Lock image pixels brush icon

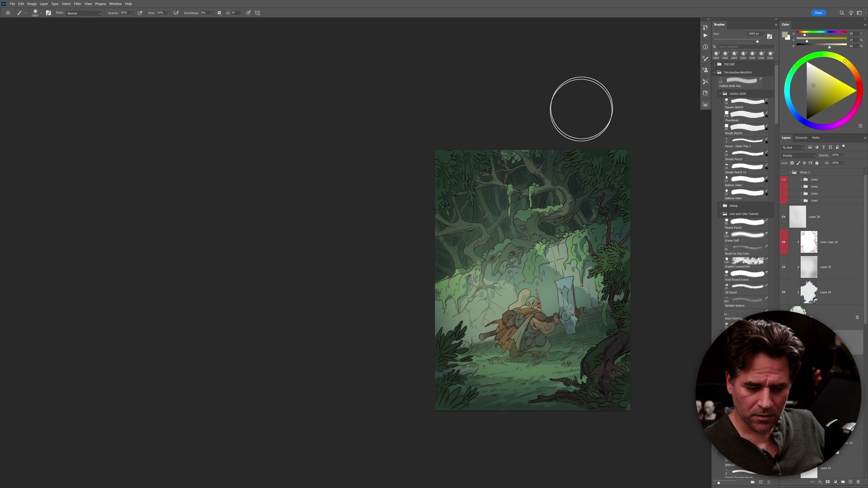[798, 163]
